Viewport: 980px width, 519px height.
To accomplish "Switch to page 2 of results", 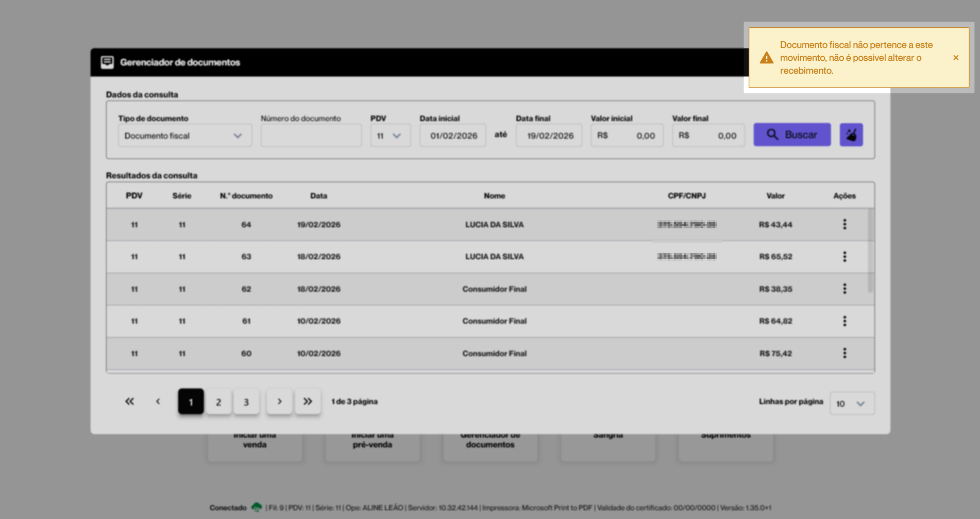I will 218,402.
